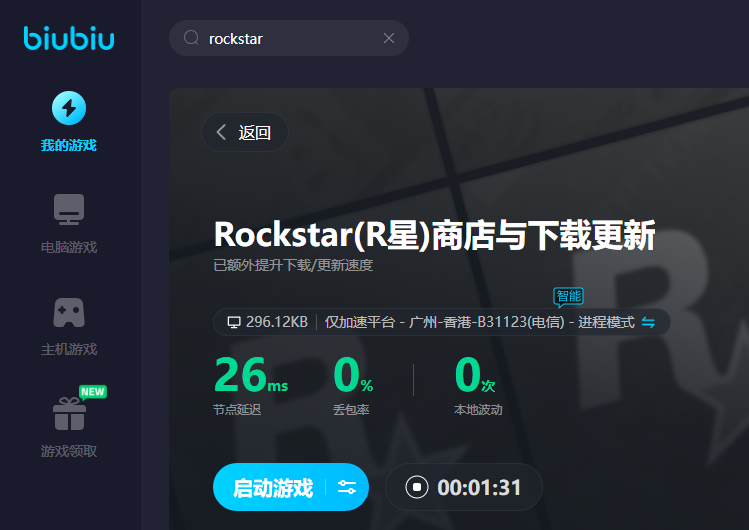The height and width of the screenshot is (530, 749).
Task: Focus the search field containing rockstar
Action: (290, 38)
